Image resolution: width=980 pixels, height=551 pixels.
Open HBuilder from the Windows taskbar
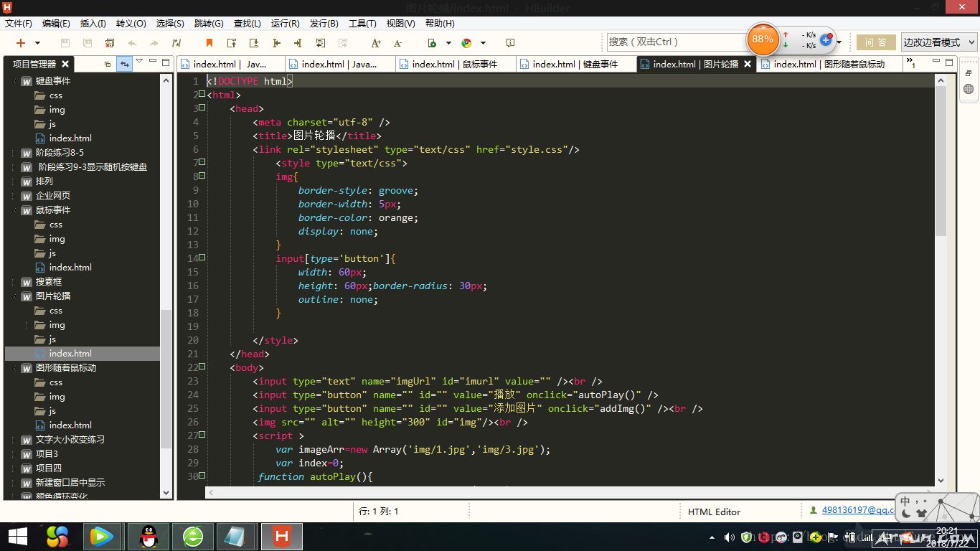click(282, 536)
